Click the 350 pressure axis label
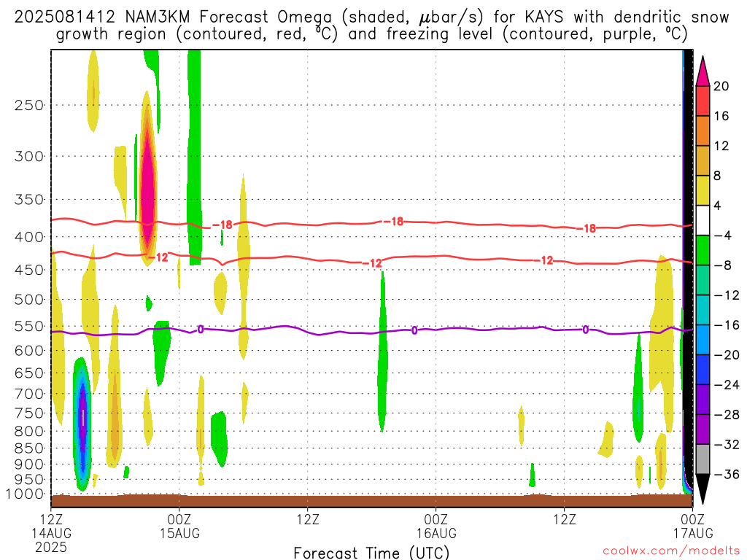Viewport: 747px width, 560px height. [29, 200]
